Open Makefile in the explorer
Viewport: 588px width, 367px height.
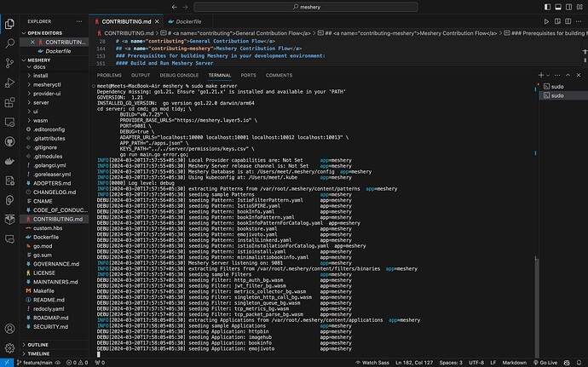tap(55, 291)
